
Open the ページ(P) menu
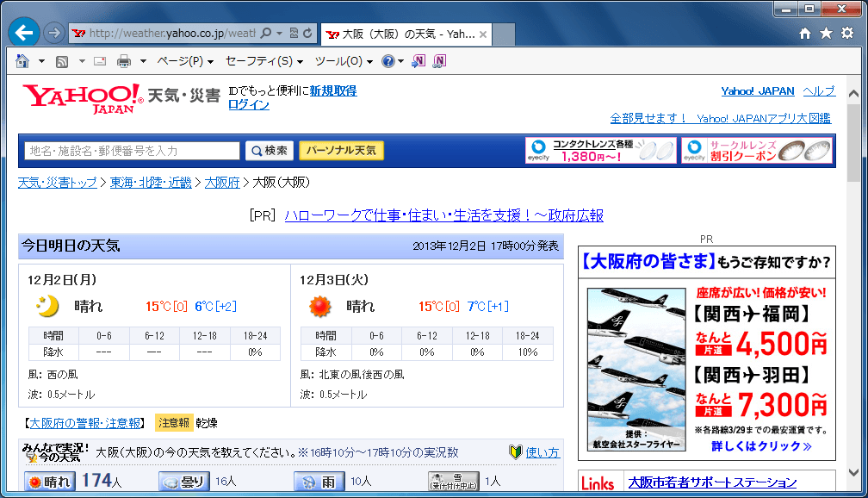pos(185,61)
